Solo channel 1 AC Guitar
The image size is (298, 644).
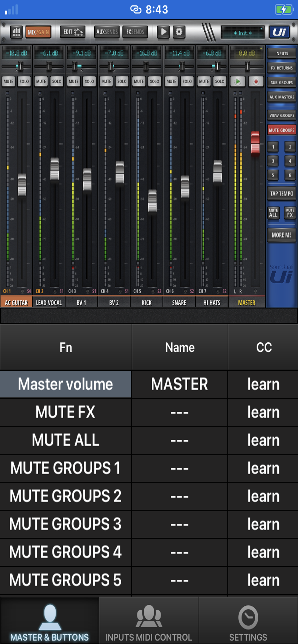pyautogui.click(x=24, y=81)
